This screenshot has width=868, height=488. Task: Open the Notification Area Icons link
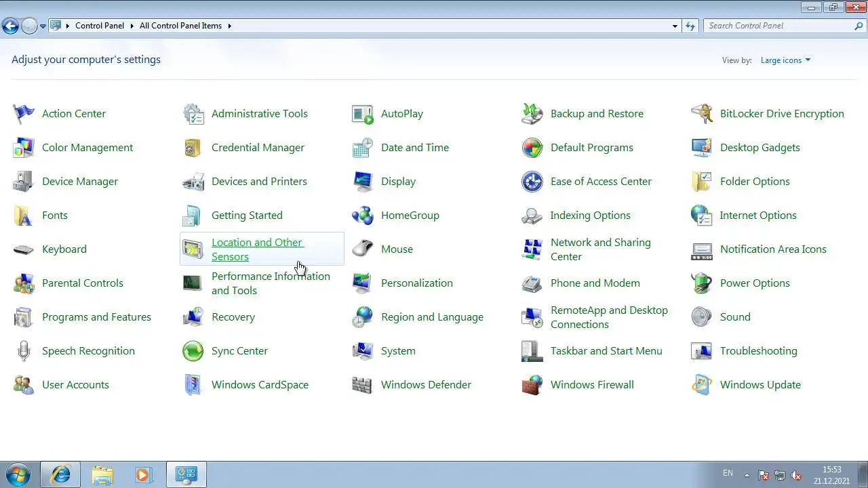tap(773, 249)
